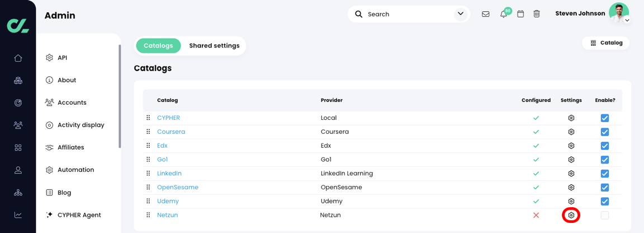
Task: Open Accounts in admin sidebar
Action: [66, 102]
